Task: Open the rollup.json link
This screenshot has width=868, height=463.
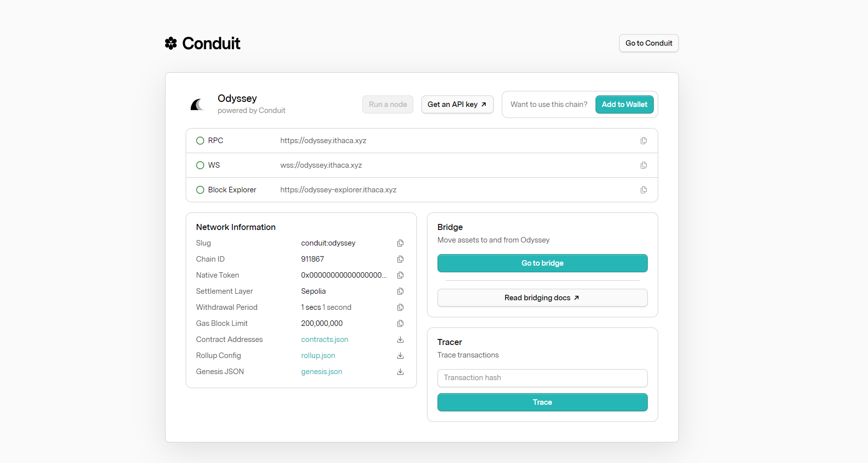Action: [x=318, y=356]
